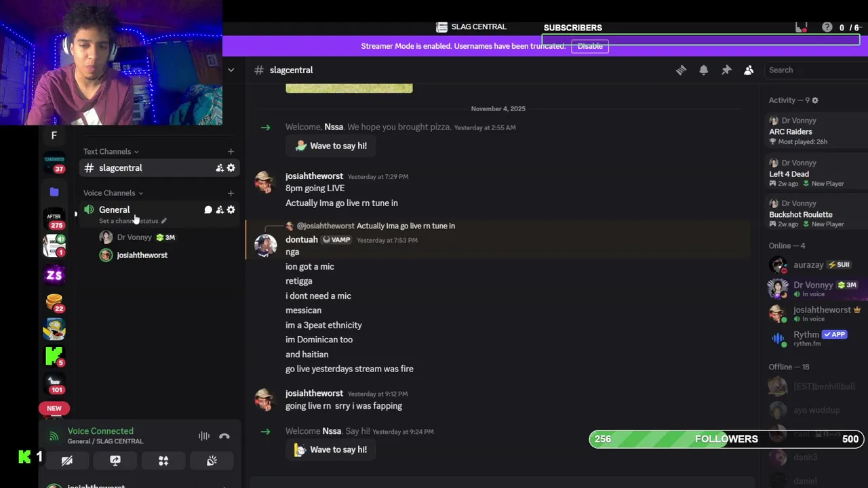Image resolution: width=868 pixels, height=488 pixels.
Task: Toggle noise suppression waveform icon
Action: (x=204, y=436)
